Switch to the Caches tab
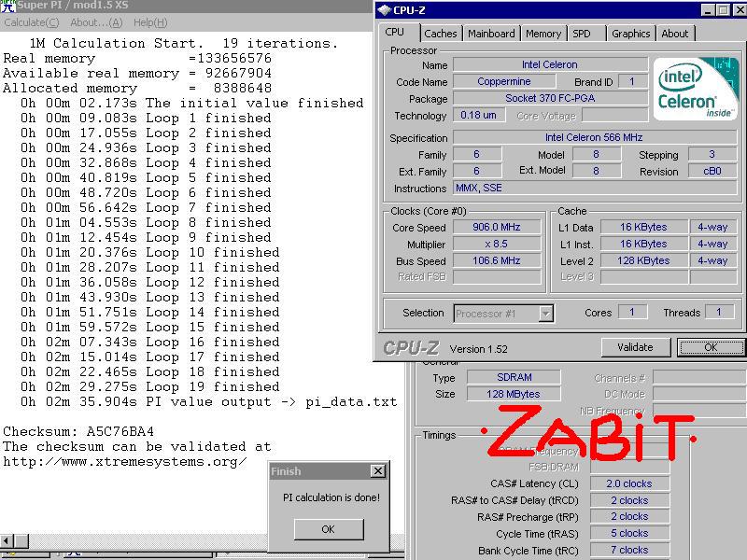Viewport: 747px width, 560px height. tap(440, 34)
